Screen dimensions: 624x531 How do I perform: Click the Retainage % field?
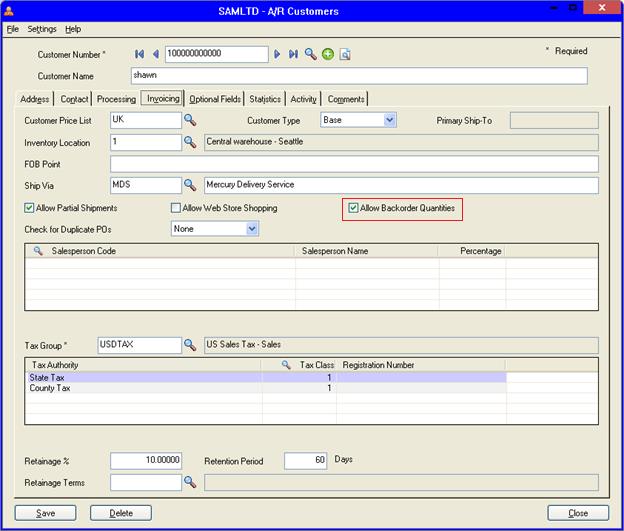(x=146, y=461)
